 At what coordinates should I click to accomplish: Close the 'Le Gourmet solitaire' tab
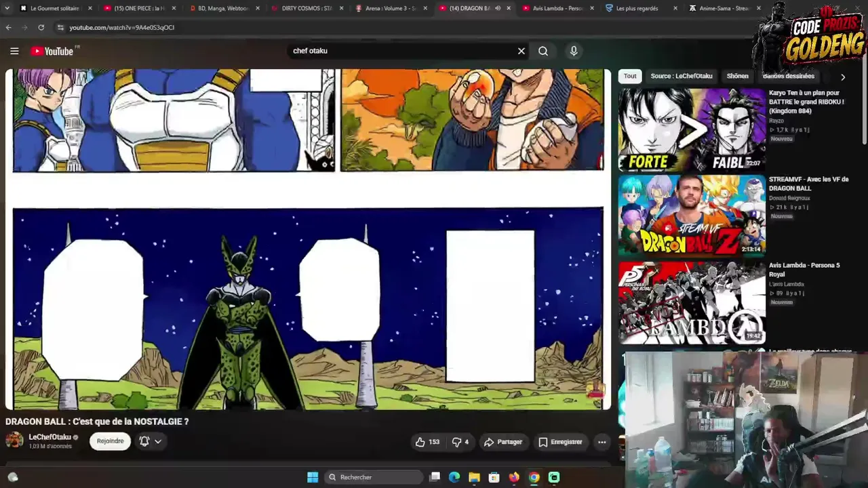(x=90, y=8)
